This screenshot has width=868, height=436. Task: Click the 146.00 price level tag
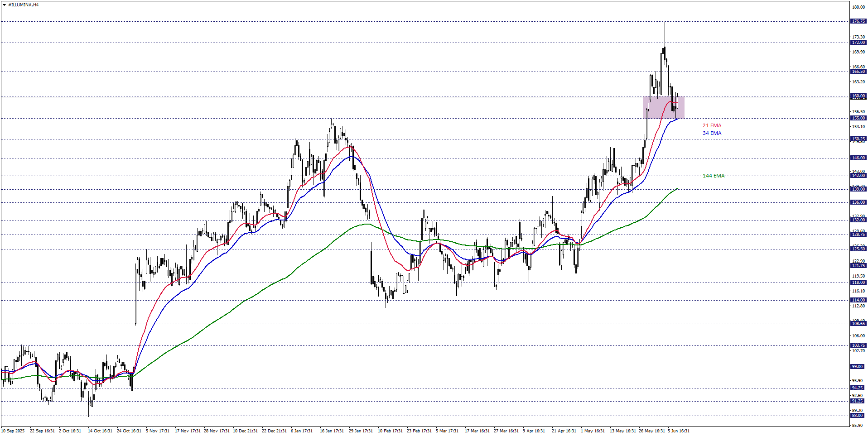click(858, 158)
